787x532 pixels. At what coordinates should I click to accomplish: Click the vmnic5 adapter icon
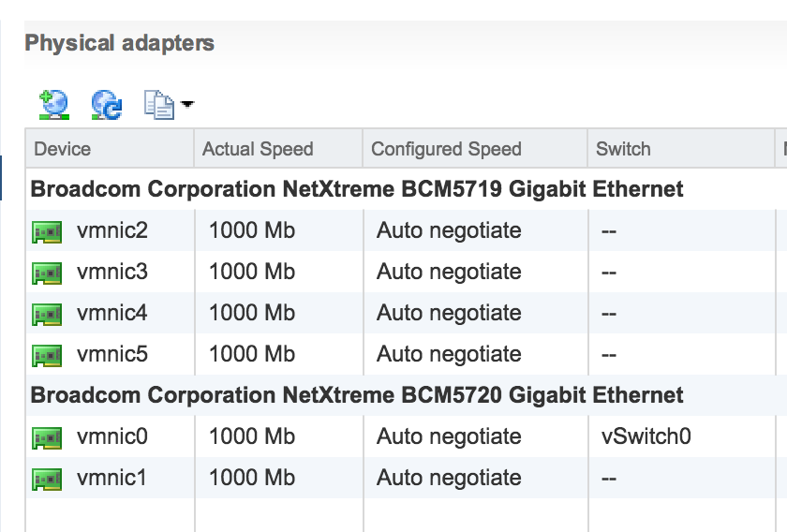(47, 355)
